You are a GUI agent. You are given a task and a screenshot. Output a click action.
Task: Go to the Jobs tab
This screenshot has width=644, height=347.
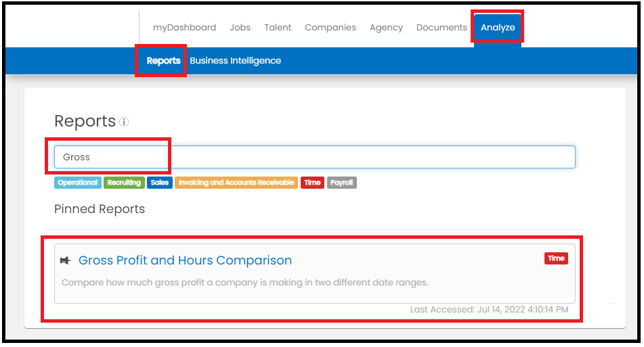(x=240, y=28)
